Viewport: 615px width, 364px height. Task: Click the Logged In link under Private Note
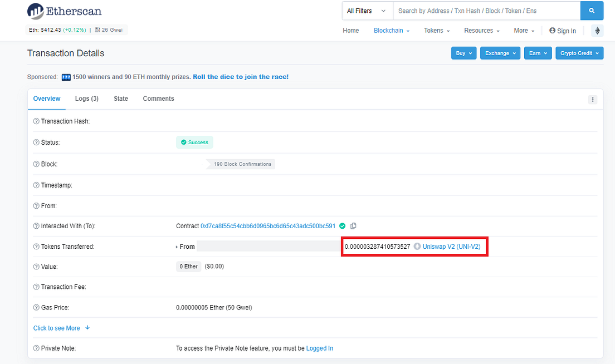319,348
